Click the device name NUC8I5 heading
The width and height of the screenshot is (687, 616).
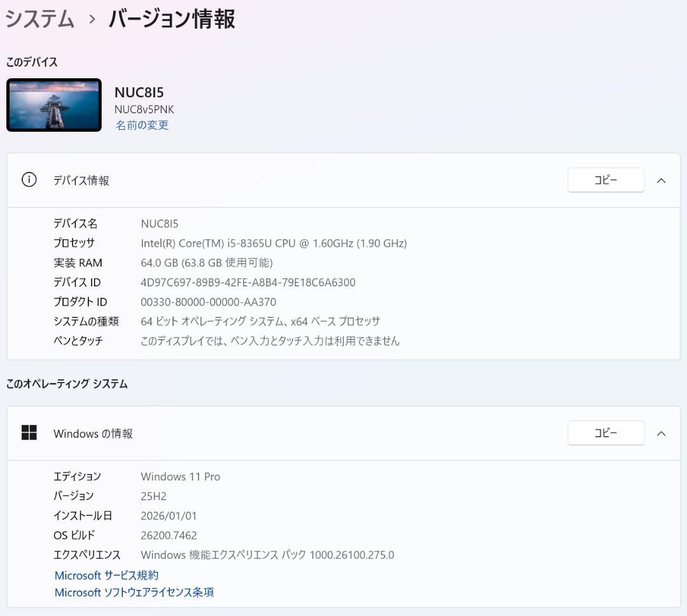click(x=138, y=92)
